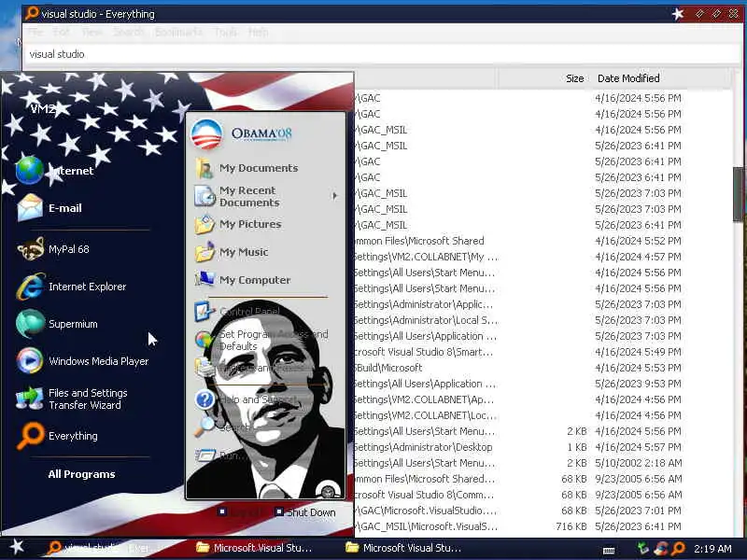Click the star icon in Everything title bar
The image size is (747, 560).
tap(678, 14)
